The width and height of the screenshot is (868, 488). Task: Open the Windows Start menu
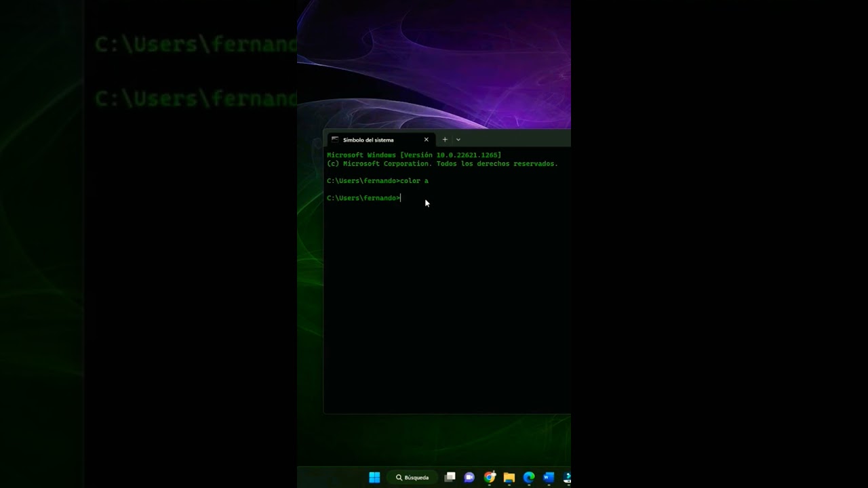[374, 477]
